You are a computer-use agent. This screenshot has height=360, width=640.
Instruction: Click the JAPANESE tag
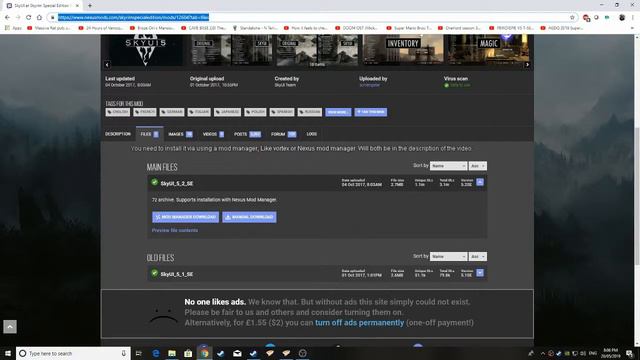tap(227, 112)
